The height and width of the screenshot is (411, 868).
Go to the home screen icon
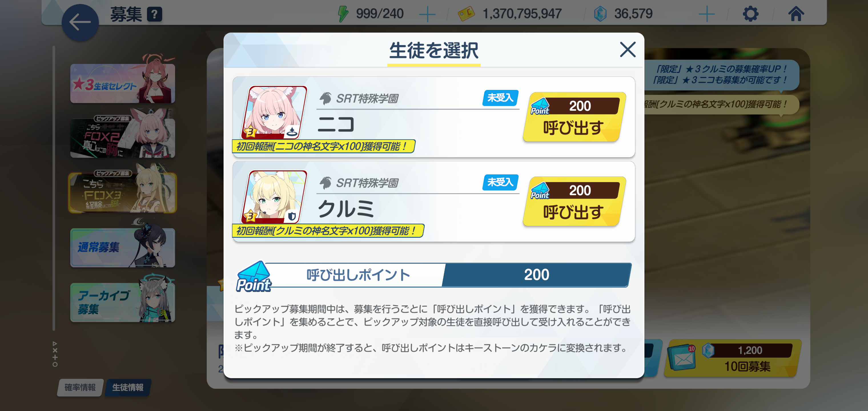(796, 14)
